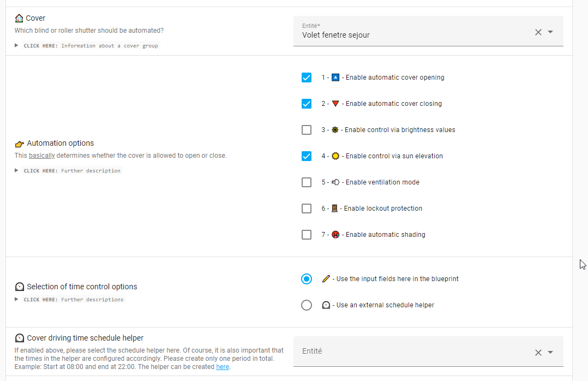
Task: Click the pencil icon for blueprint input fields
Action: tap(326, 279)
